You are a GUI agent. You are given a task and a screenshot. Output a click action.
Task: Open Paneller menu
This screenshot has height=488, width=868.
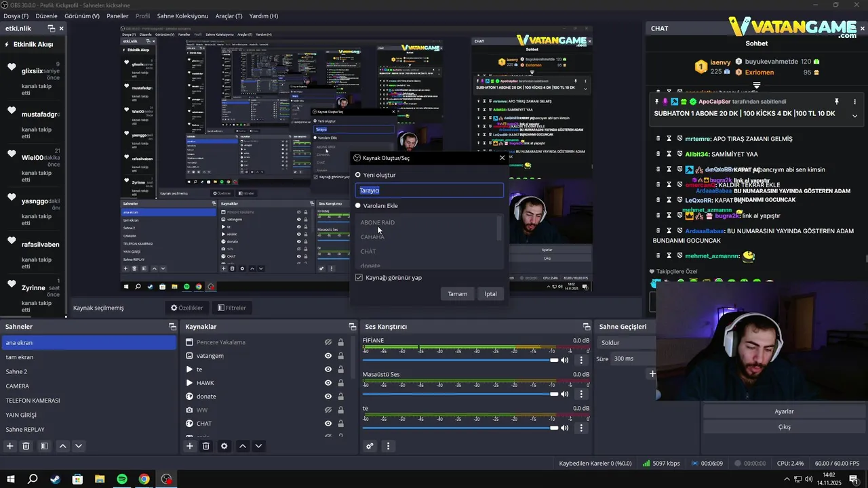click(x=117, y=16)
